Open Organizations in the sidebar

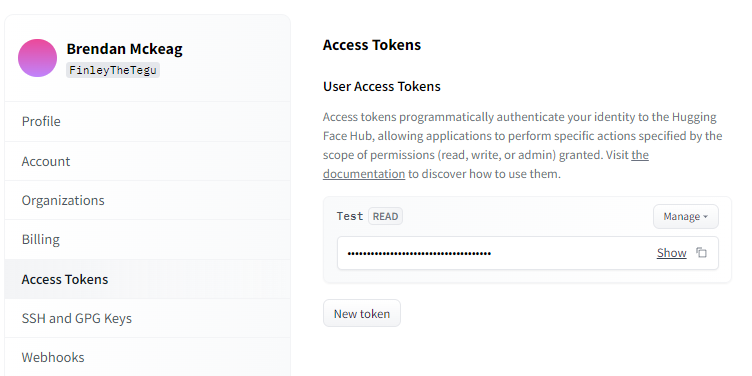point(148,200)
